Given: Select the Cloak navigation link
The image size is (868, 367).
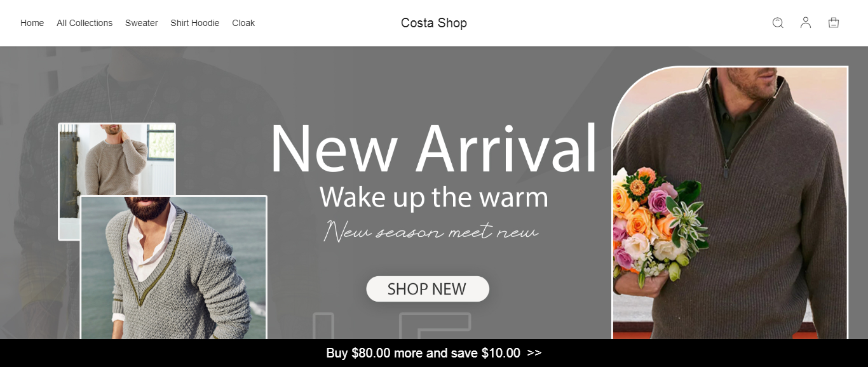Looking at the screenshot, I should pyautogui.click(x=243, y=23).
